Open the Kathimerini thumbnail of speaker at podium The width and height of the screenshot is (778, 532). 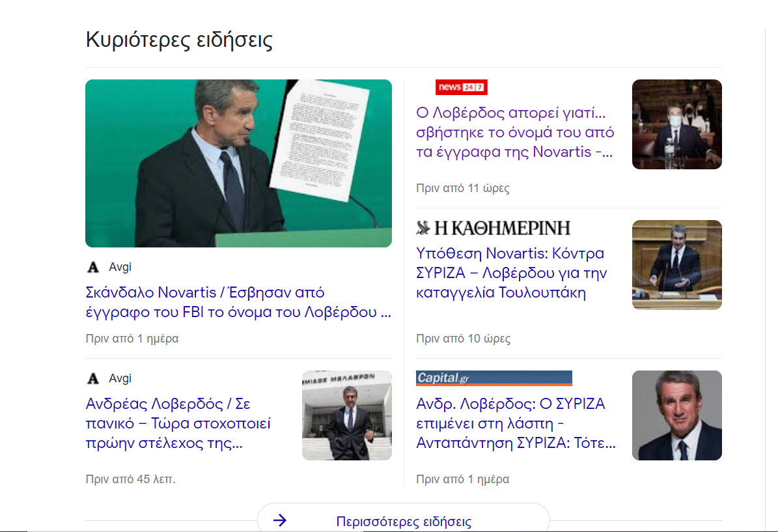pos(677,264)
